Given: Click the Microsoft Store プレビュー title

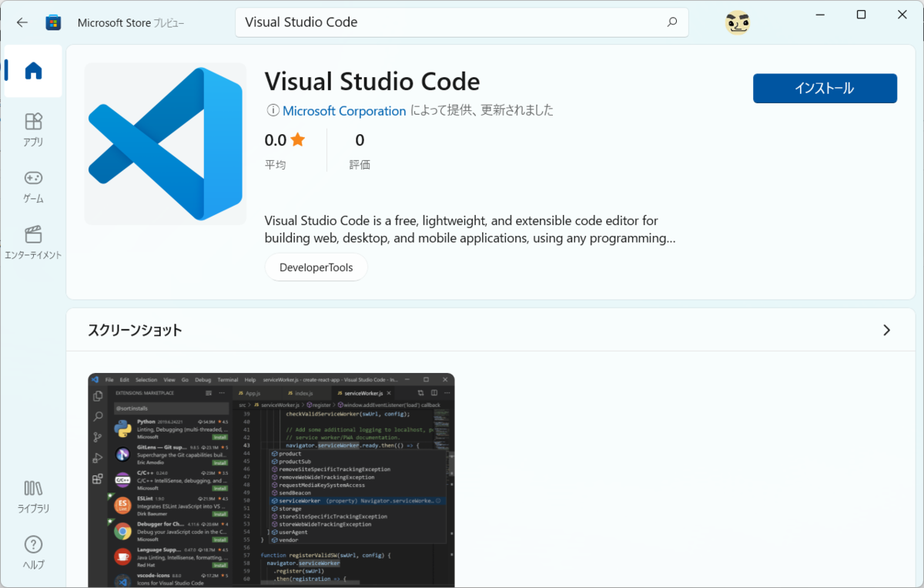Looking at the screenshot, I should coord(131,22).
